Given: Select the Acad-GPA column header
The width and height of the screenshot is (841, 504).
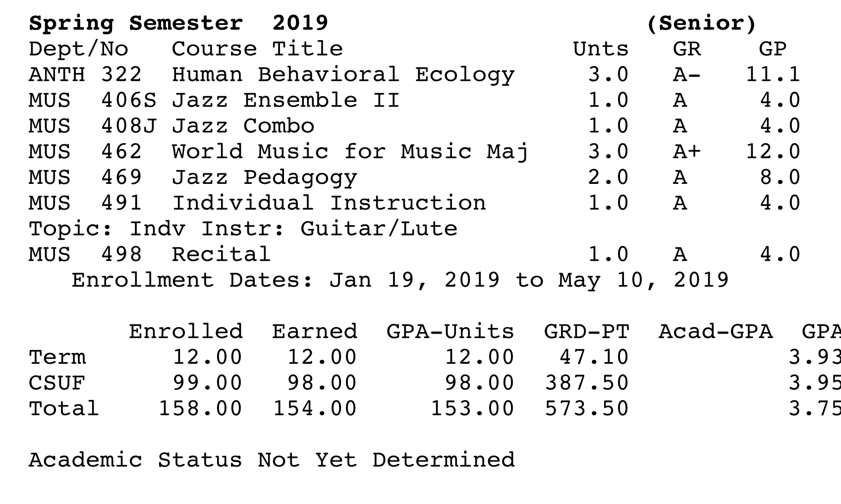Looking at the screenshot, I should pyautogui.click(x=716, y=332).
